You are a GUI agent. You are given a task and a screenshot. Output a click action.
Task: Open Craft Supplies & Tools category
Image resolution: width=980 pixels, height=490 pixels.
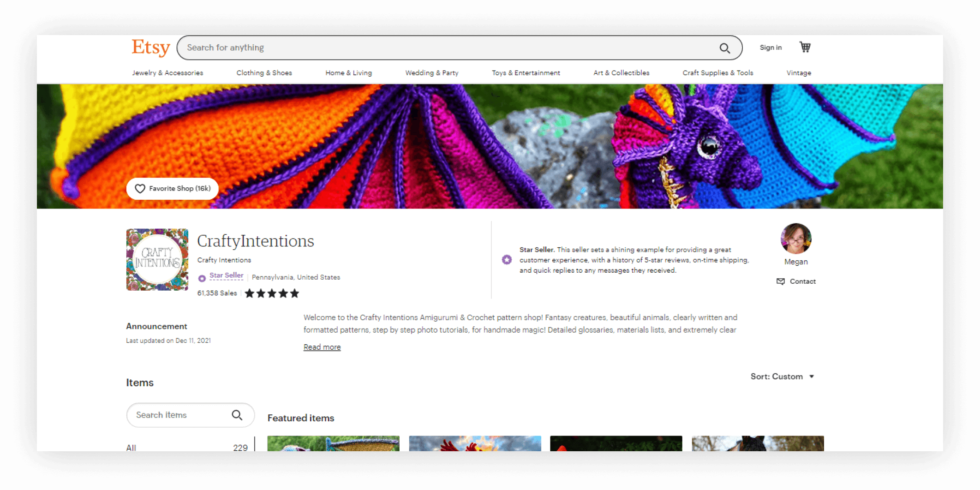click(717, 73)
